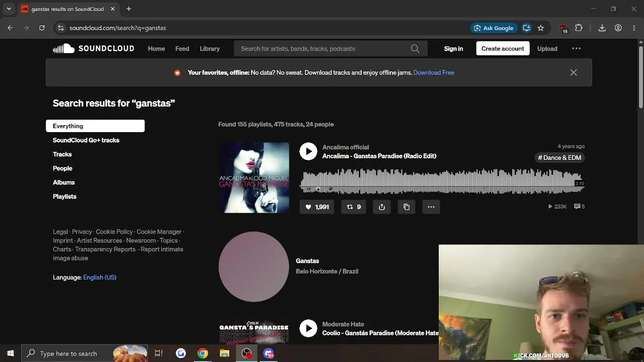Play Ancalima - Ganstas Paradise (Radio Edit)
The height and width of the screenshot is (362, 644).
coord(308,151)
